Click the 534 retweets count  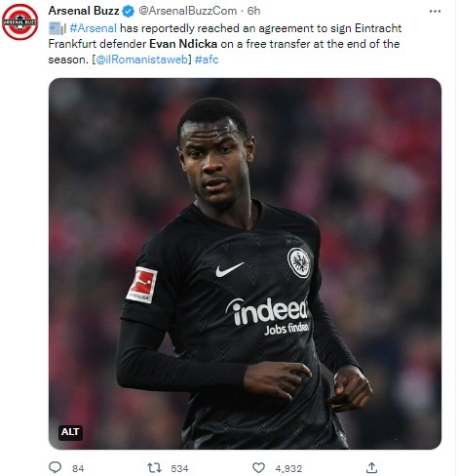click(x=179, y=468)
